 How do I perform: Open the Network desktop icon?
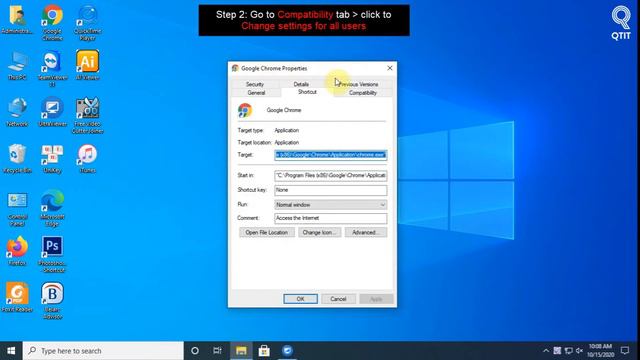(17, 112)
